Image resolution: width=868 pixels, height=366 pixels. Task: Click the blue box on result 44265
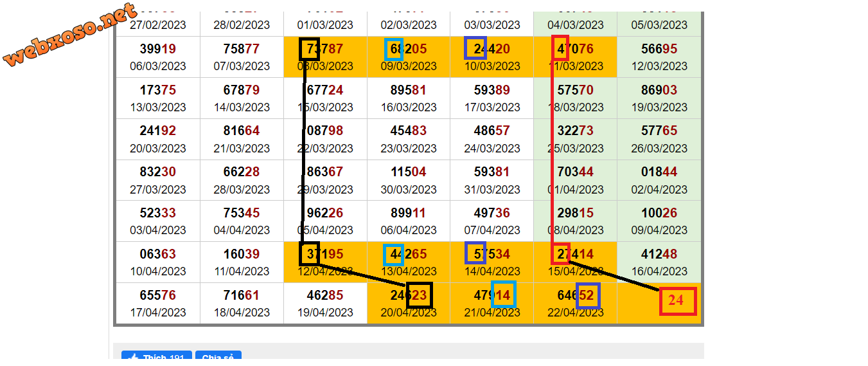393,254
